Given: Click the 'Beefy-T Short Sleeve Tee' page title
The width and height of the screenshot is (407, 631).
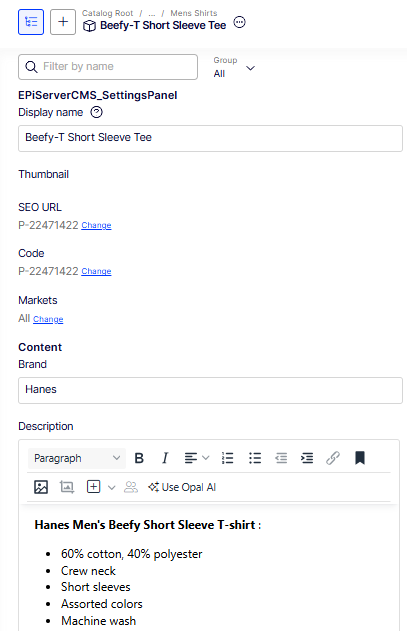Looking at the screenshot, I should [x=163, y=25].
